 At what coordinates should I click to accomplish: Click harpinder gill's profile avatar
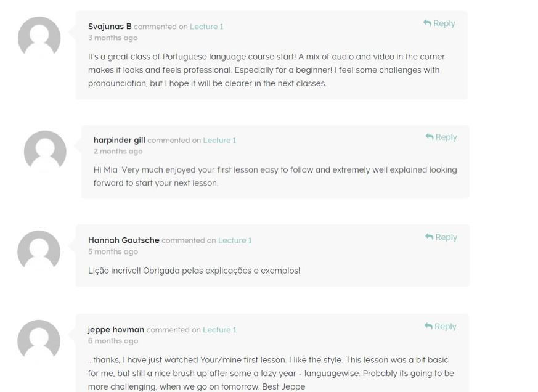tap(45, 152)
